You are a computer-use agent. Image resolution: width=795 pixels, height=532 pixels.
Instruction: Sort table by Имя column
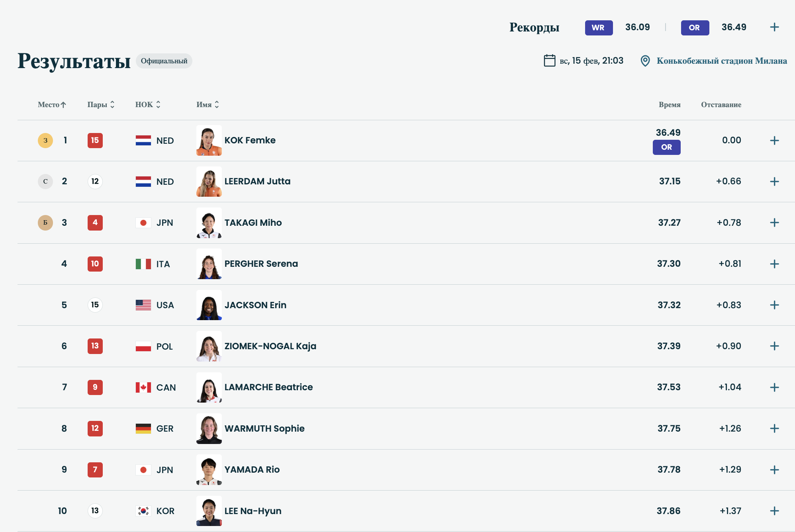click(x=208, y=105)
